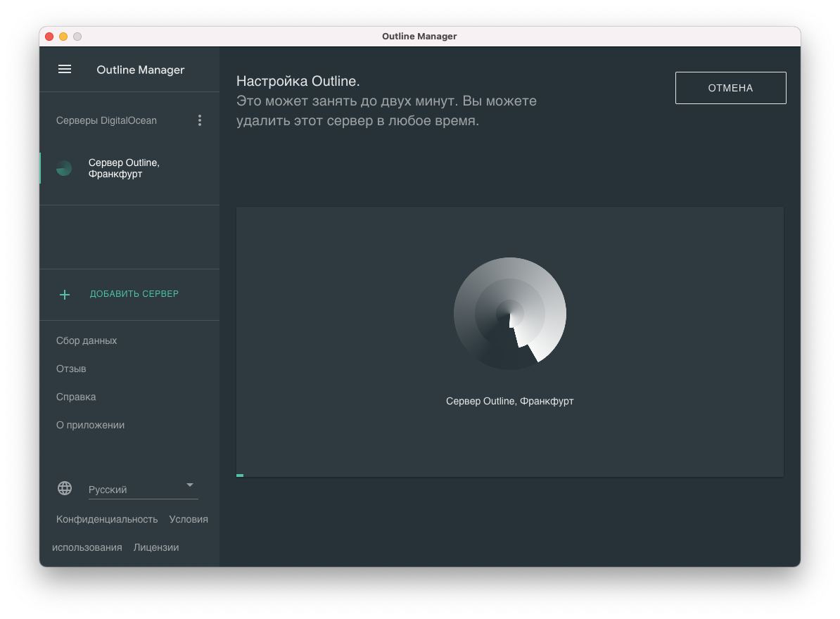Image resolution: width=840 pixels, height=619 pixels.
Task: Open DigitalOcean servers three-dot options menu
Action: (x=200, y=120)
